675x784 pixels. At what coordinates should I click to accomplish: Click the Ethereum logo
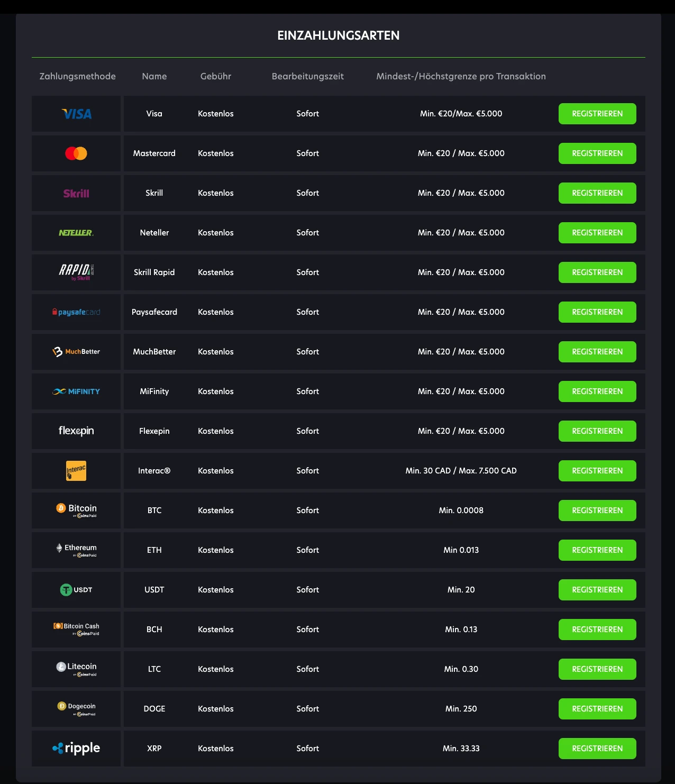(76, 550)
